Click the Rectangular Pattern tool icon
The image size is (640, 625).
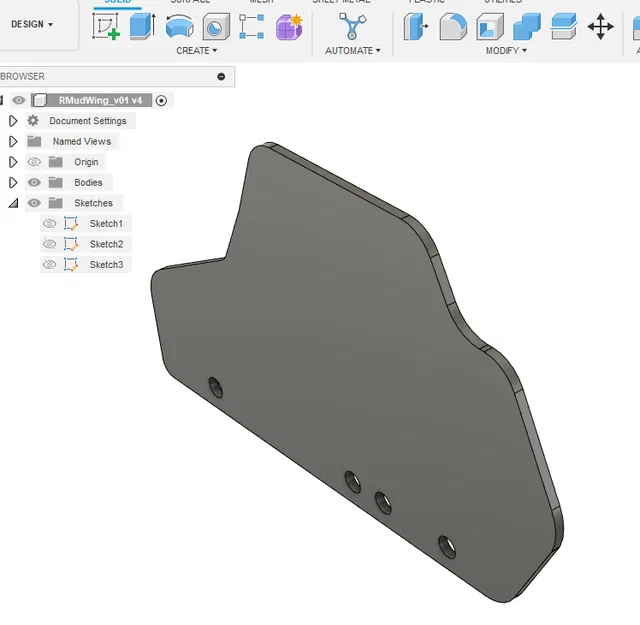pos(251,27)
